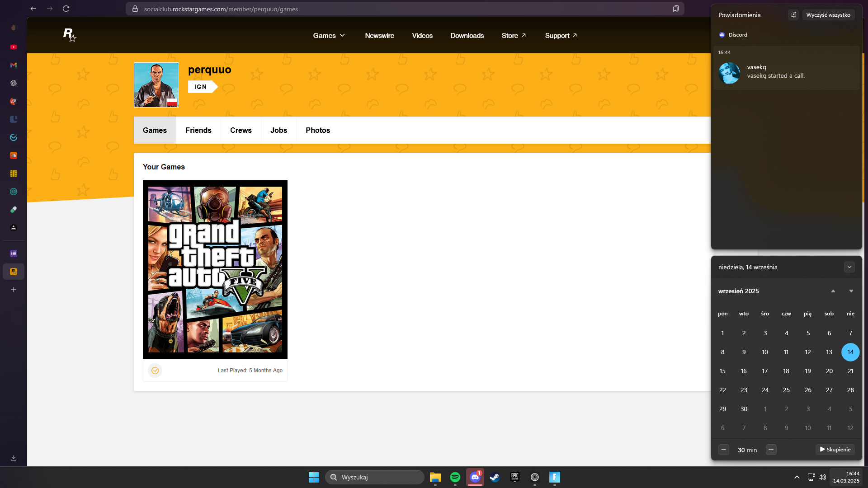Open Epic Games Launcher from taskbar
The width and height of the screenshot is (868, 488).
click(x=515, y=477)
